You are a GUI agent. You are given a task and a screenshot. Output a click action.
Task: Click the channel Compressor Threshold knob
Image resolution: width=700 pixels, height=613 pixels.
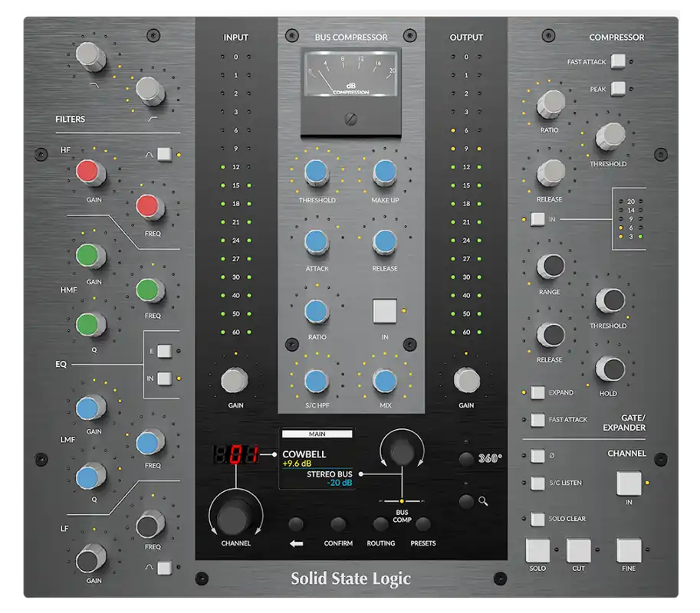[610, 137]
